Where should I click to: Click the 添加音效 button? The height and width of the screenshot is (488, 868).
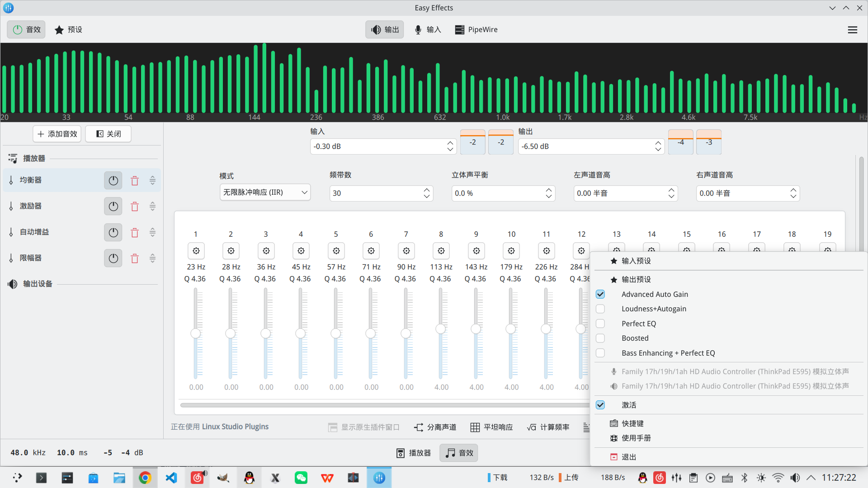pyautogui.click(x=57, y=134)
